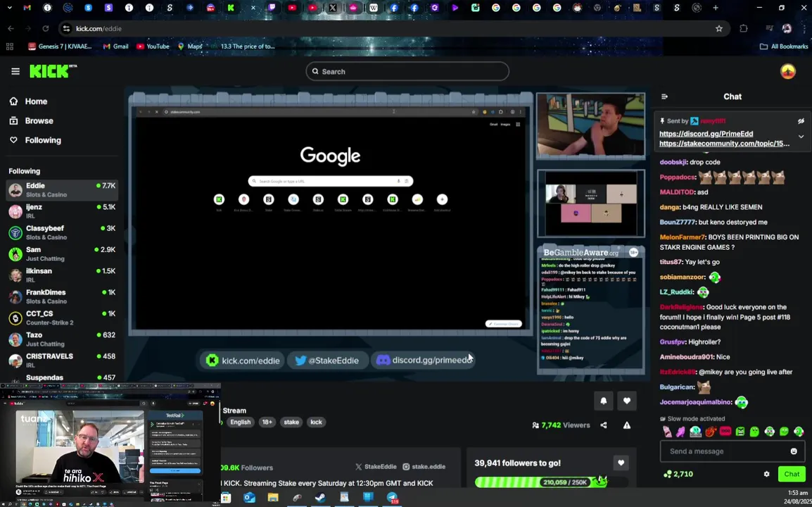Collapse the chat panel using the arrow icon

coord(664,96)
